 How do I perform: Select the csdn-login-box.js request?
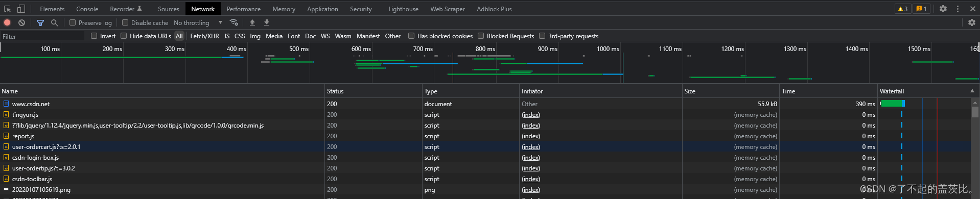coord(485,157)
